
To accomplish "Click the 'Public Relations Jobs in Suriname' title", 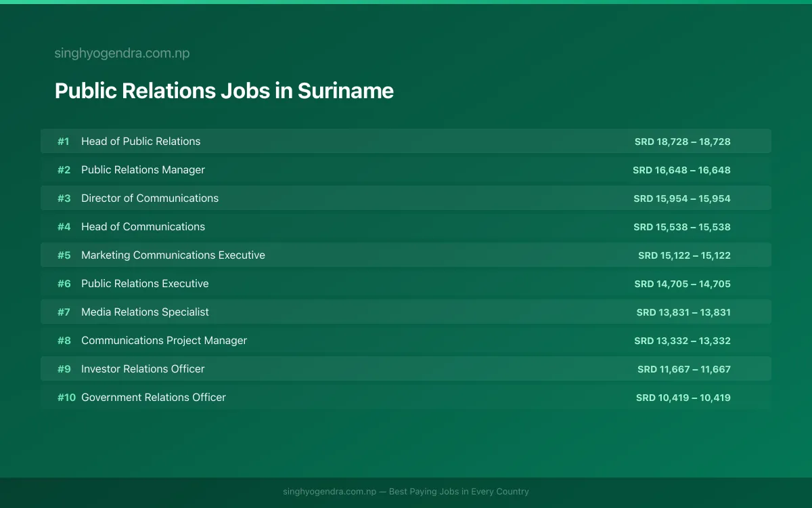I will click(x=224, y=91).
